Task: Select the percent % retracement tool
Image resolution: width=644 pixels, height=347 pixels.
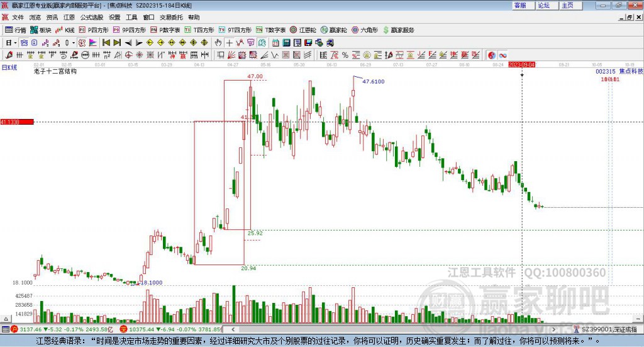Action: click(x=345, y=55)
